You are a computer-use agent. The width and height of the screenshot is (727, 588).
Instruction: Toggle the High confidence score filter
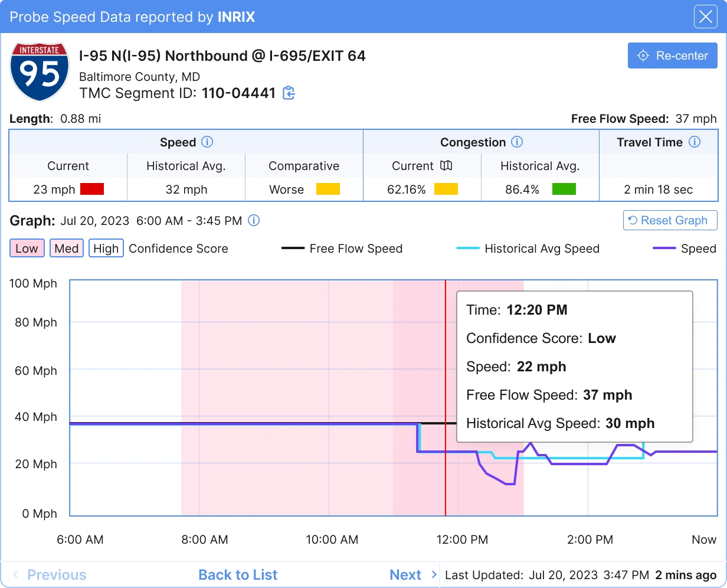pyautogui.click(x=106, y=249)
